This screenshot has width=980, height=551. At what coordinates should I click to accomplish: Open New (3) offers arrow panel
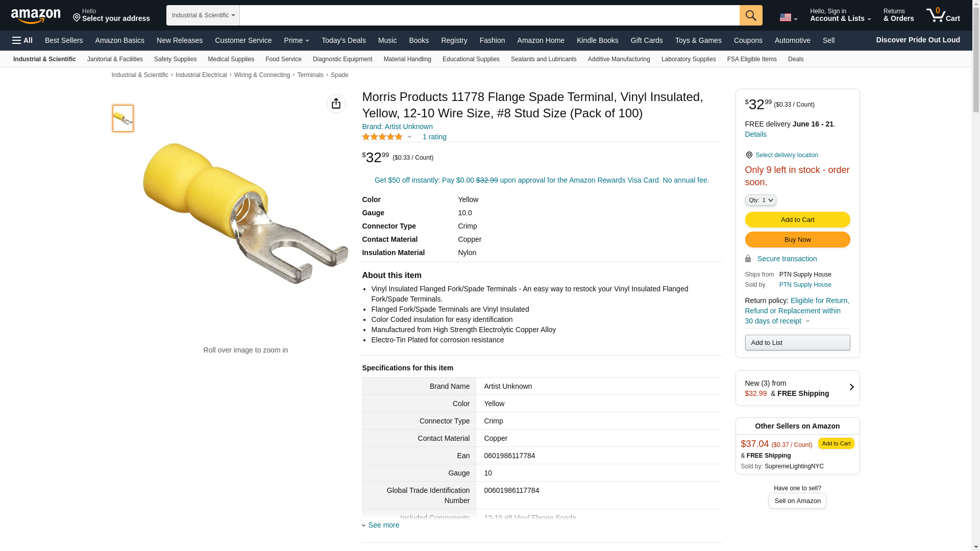pyautogui.click(x=851, y=388)
